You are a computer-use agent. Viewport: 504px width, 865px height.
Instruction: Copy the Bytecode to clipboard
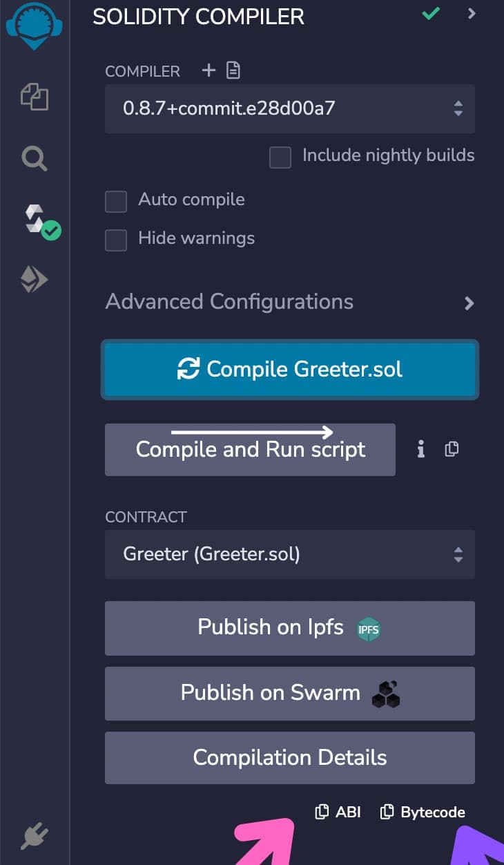click(422, 812)
